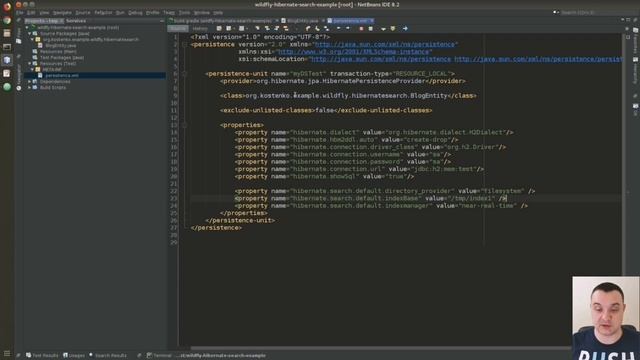Click the BlogEntity class line in editor
Viewport: 640px width, 360px height.
(348, 96)
